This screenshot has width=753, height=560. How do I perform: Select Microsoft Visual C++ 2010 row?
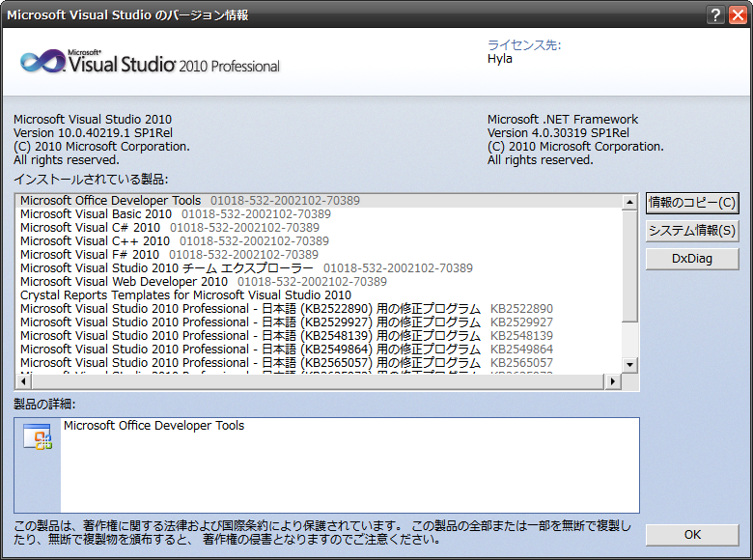click(x=319, y=240)
